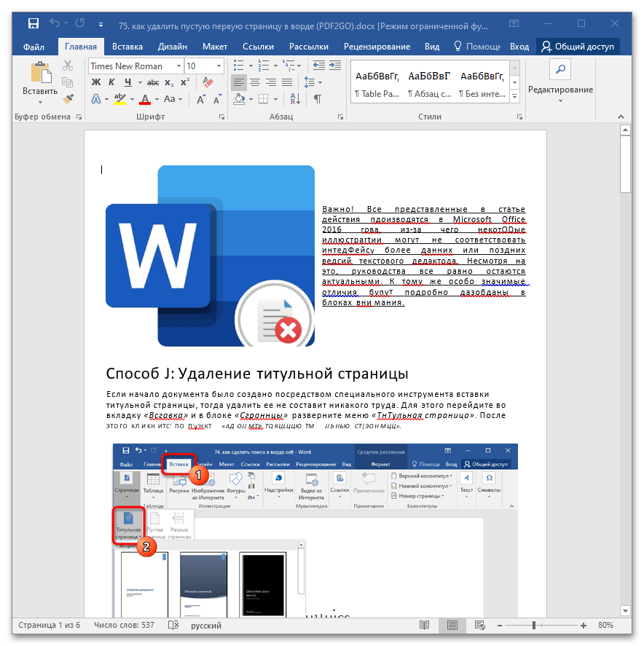Open the font size dropdown

(219, 66)
